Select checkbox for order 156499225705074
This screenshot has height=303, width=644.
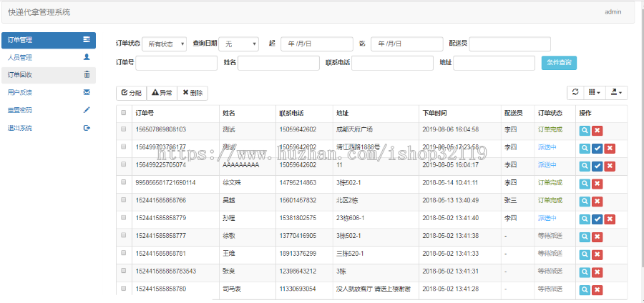tap(124, 164)
